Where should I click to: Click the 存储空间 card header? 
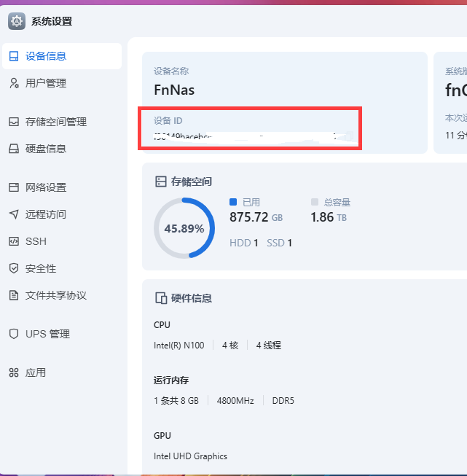[184, 182]
